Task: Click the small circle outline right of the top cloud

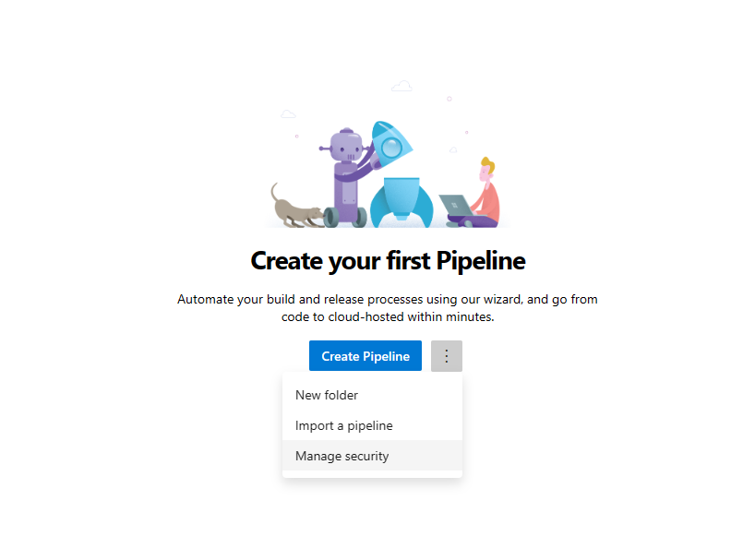Action: click(449, 98)
